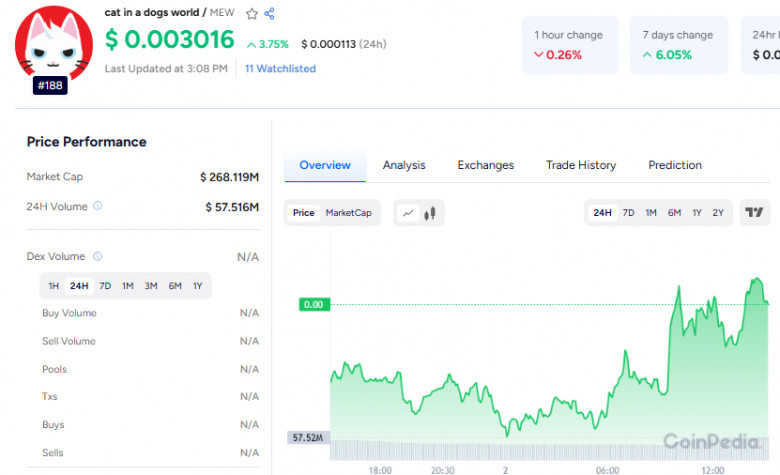
Task: Select the Price chart toggle
Action: point(303,213)
